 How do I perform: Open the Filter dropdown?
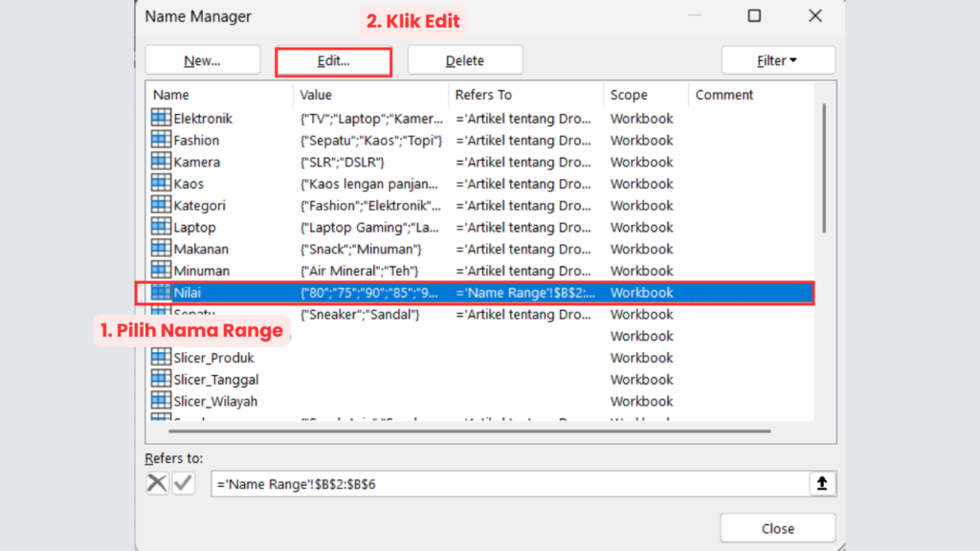778,59
